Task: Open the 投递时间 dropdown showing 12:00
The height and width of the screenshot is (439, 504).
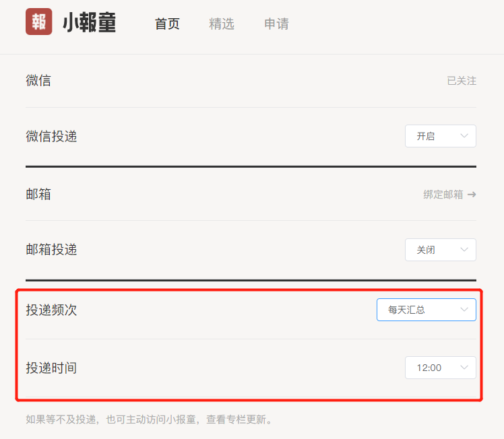Action: point(441,368)
